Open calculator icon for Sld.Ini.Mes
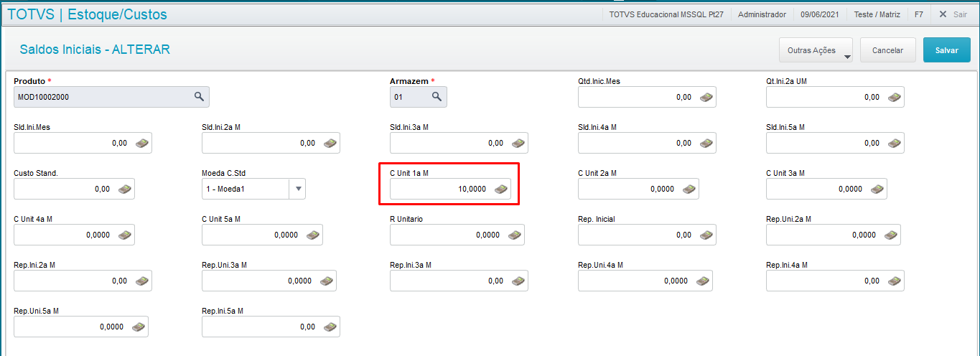Screen dimensions: 980x356 [143, 143]
